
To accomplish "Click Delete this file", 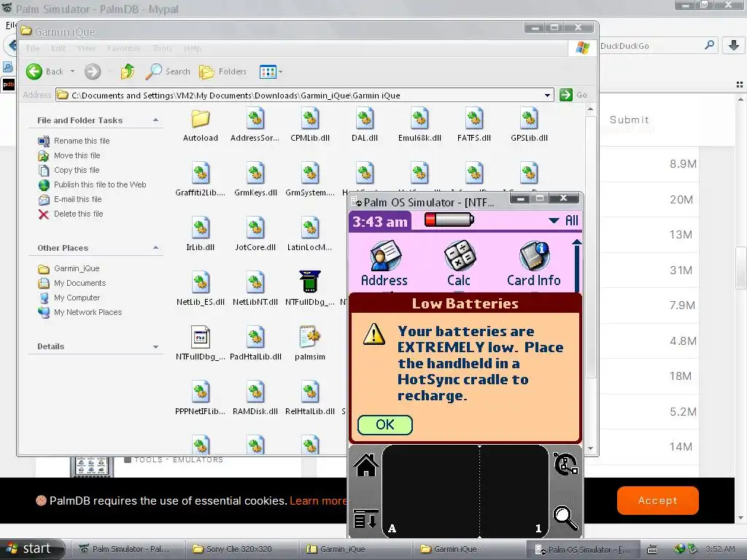I will coord(78,214).
